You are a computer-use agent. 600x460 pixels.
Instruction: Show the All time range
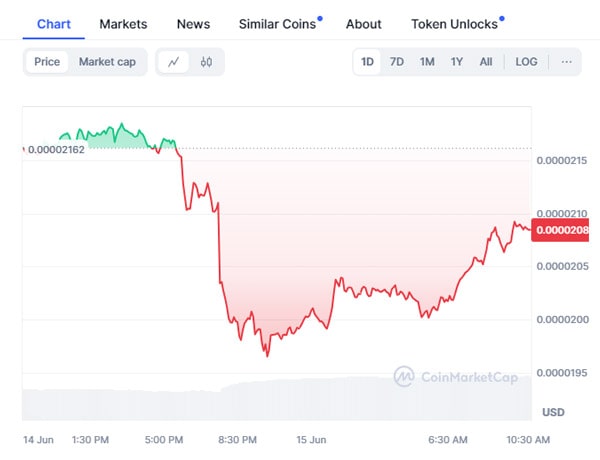[486, 62]
